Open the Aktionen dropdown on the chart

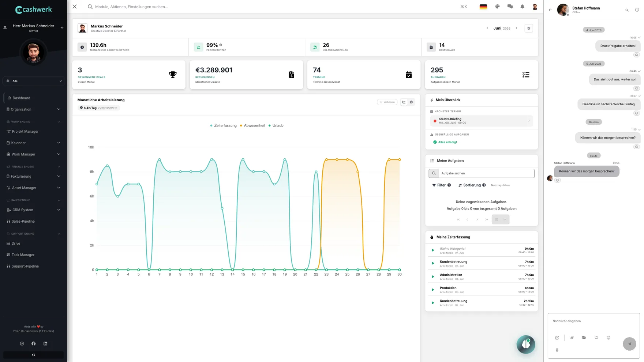tap(387, 102)
